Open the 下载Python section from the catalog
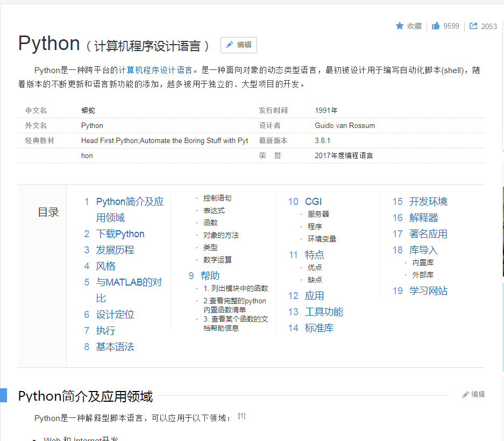This screenshot has width=504, height=441. coord(119,233)
